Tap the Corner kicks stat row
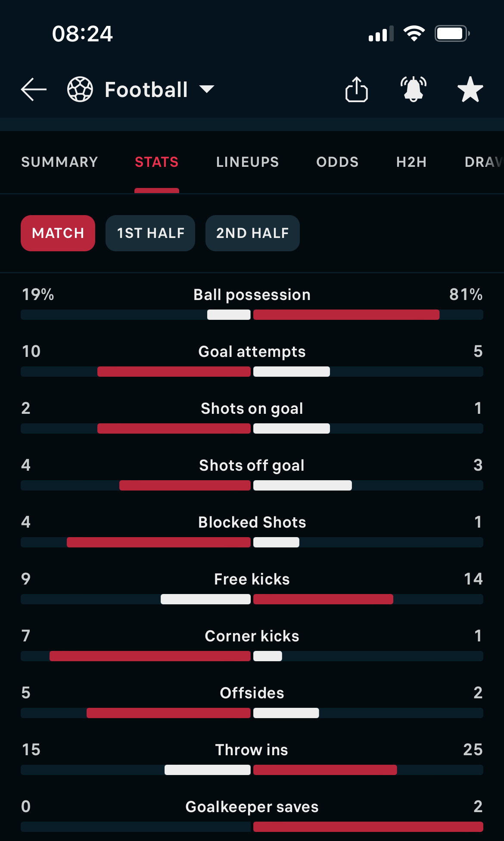The width and height of the screenshot is (504, 841). [x=252, y=645]
